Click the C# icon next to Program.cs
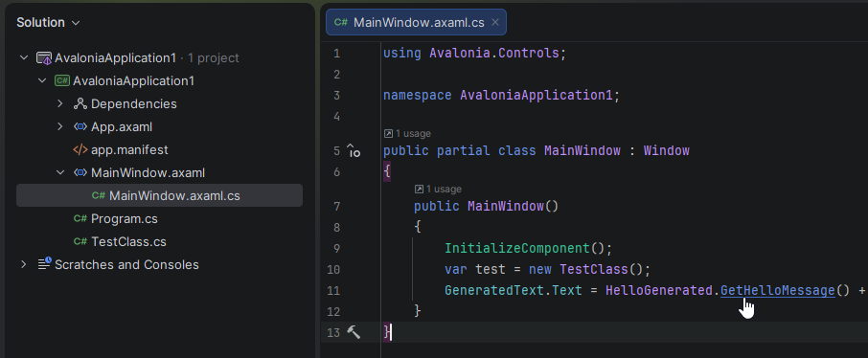868x358 pixels. point(80,218)
